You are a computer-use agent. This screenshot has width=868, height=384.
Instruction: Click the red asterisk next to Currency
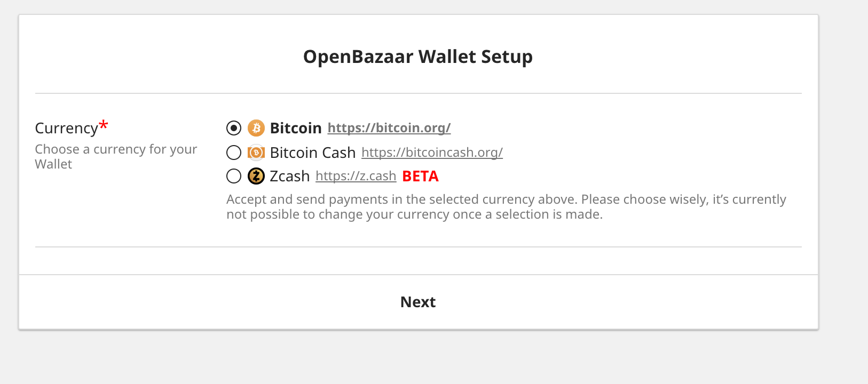pos(102,123)
